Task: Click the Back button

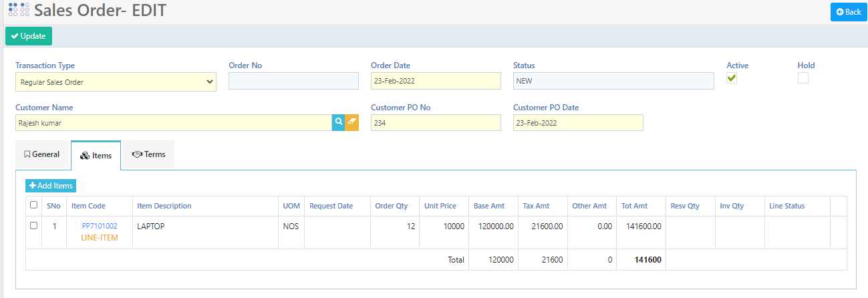Action: [849, 12]
